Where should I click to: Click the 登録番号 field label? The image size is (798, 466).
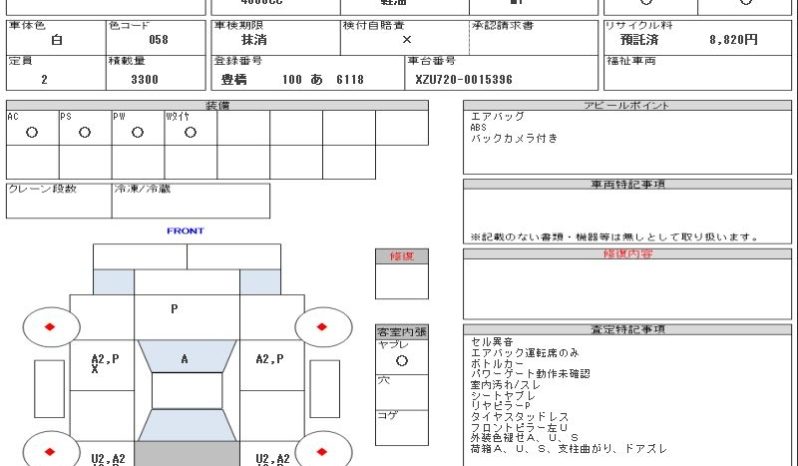238,61
